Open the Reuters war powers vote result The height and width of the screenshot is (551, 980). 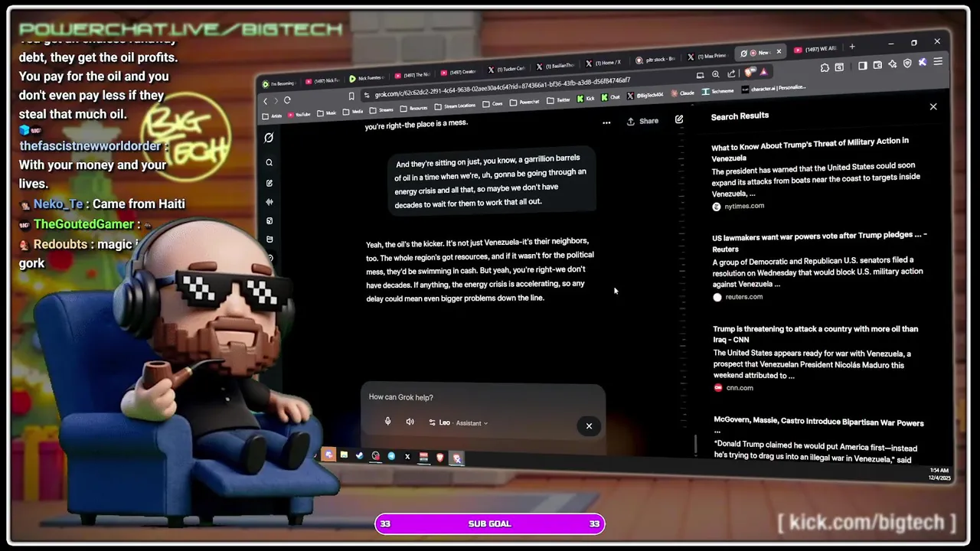(x=819, y=266)
